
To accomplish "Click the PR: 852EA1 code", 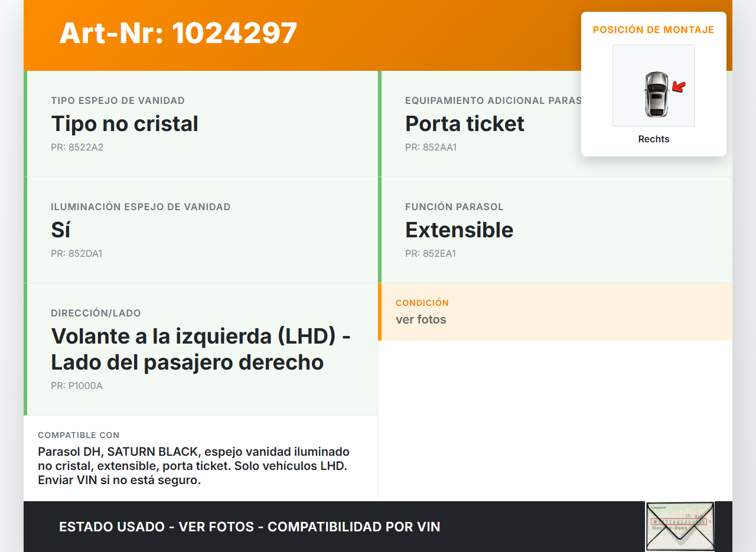I will coord(430,253).
